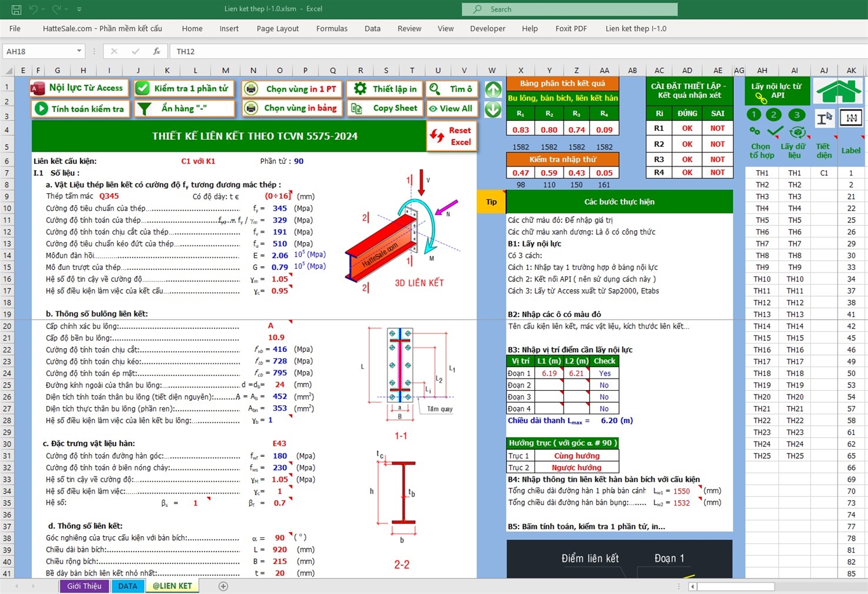This screenshot has height=594, width=868.
Task: Click the Save icon in the title bar
Action: coord(17,10)
